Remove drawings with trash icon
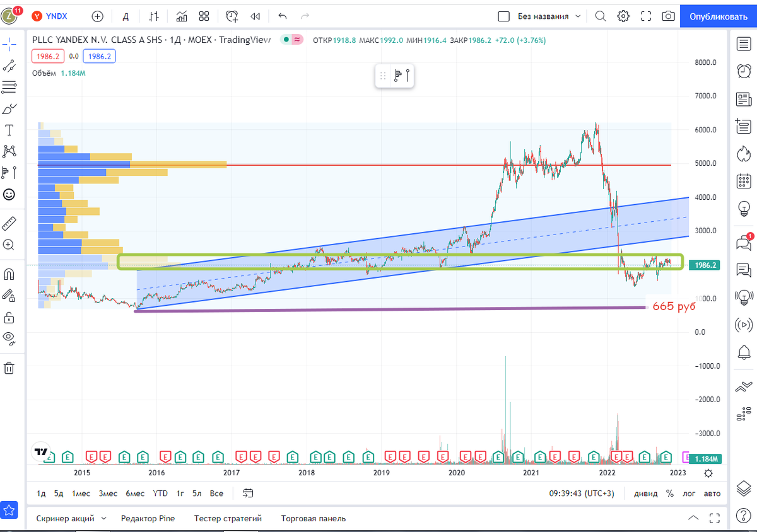Image resolution: width=757 pixels, height=532 pixels. coord(9,367)
